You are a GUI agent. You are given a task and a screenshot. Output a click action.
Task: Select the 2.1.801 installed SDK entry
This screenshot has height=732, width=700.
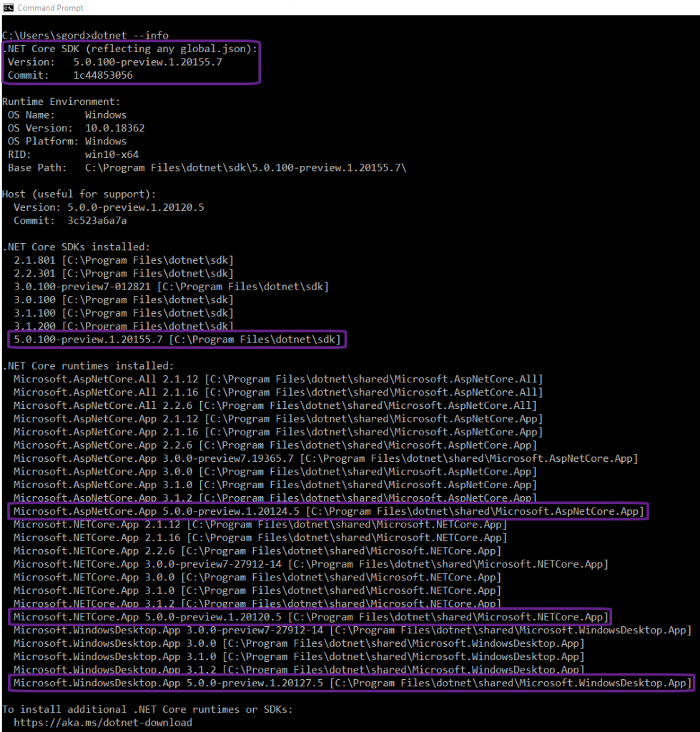pyautogui.click(x=123, y=259)
